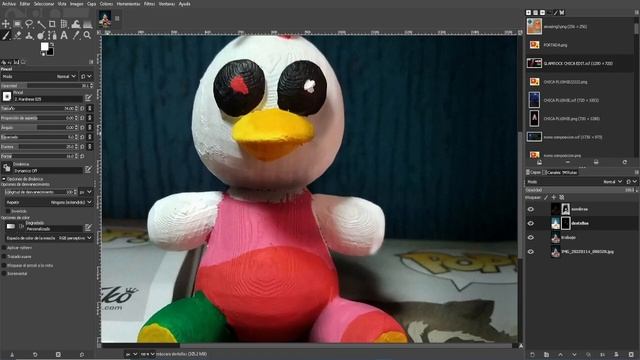
Task: Enable the Aplicar vibración checkbox
Action: click(4, 248)
